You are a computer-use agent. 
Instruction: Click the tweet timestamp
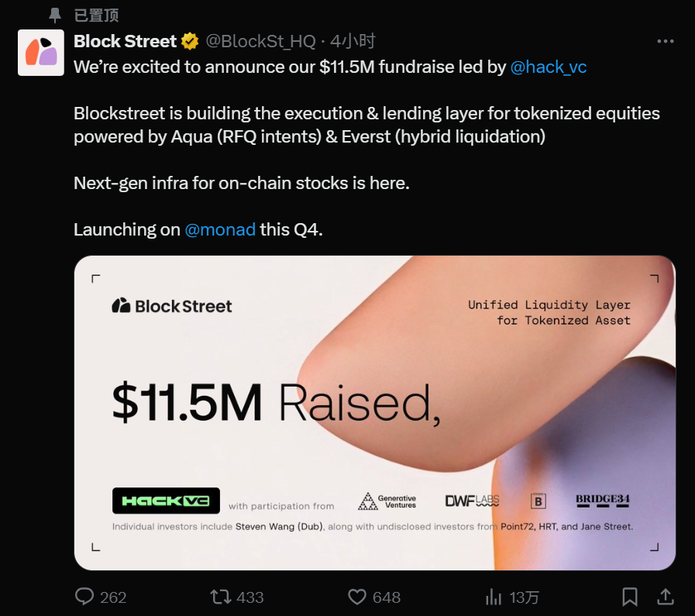click(353, 42)
